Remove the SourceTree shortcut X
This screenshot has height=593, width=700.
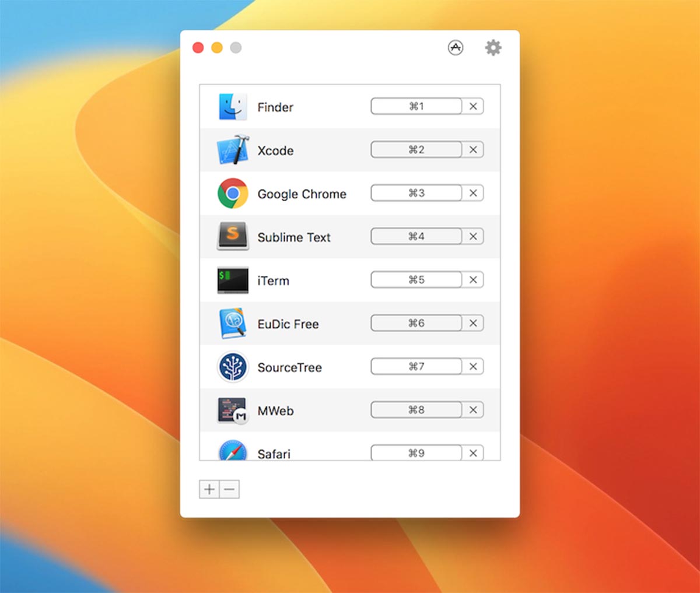(473, 366)
